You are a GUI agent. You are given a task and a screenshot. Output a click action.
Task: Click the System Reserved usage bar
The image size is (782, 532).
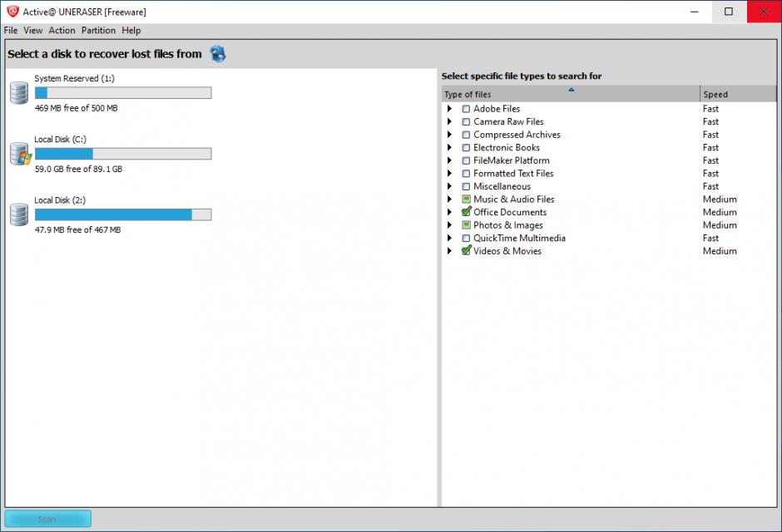pyautogui.click(x=123, y=93)
